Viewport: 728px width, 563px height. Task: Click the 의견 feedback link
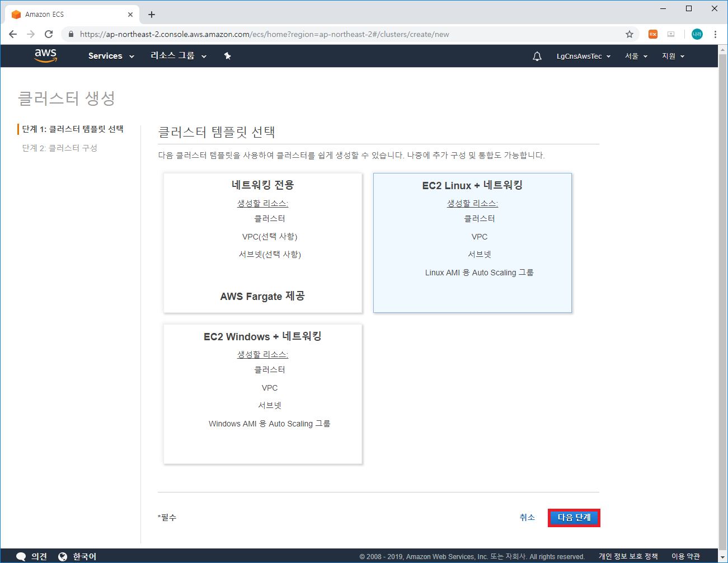[x=39, y=556]
